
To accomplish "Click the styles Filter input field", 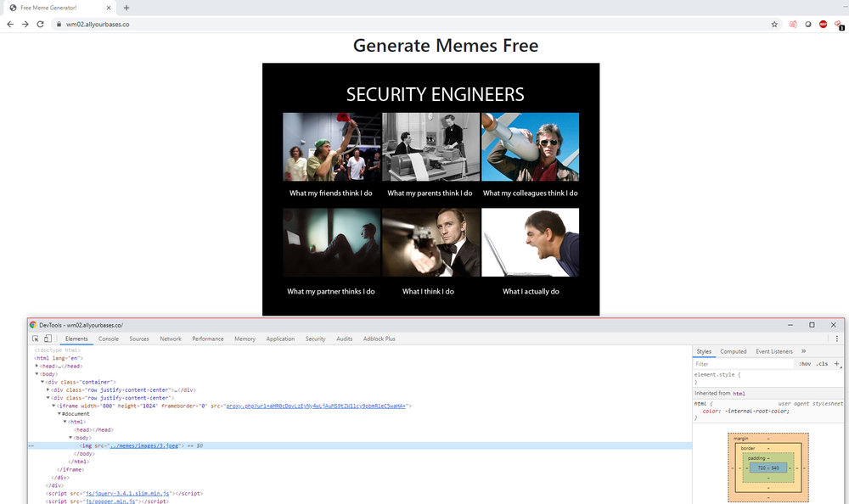I will click(x=744, y=364).
